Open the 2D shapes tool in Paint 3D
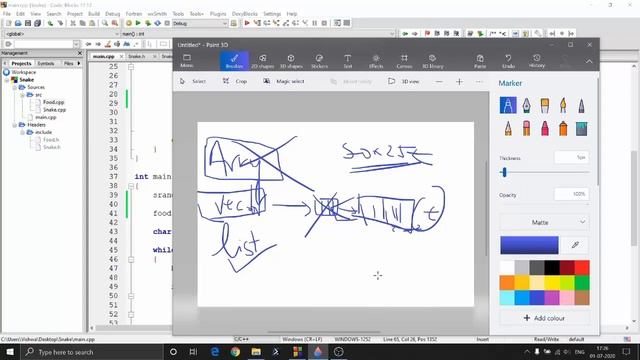 click(x=262, y=61)
